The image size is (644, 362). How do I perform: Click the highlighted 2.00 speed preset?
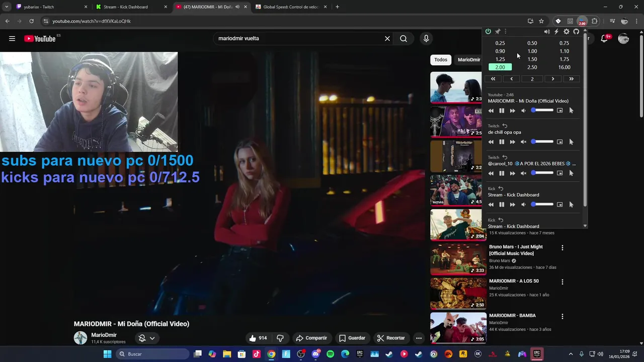(x=500, y=67)
